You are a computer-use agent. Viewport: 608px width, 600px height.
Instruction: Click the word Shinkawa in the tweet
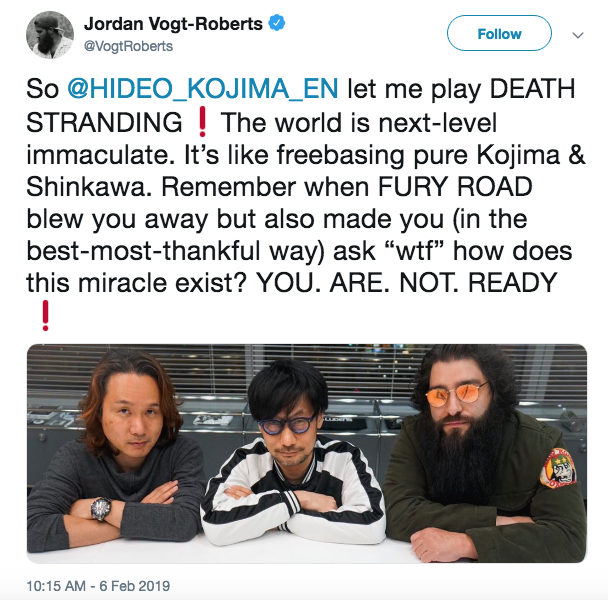click(x=89, y=187)
